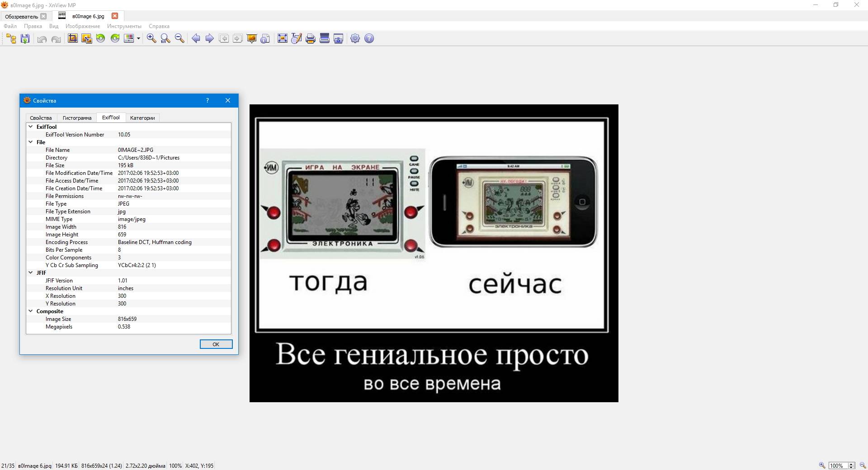Click the Redo arrow icon
Image resolution: width=868 pixels, height=470 pixels.
point(56,39)
